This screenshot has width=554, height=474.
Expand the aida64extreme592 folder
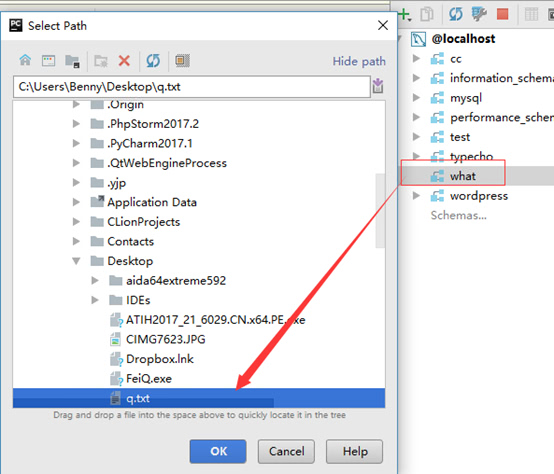tap(95, 280)
